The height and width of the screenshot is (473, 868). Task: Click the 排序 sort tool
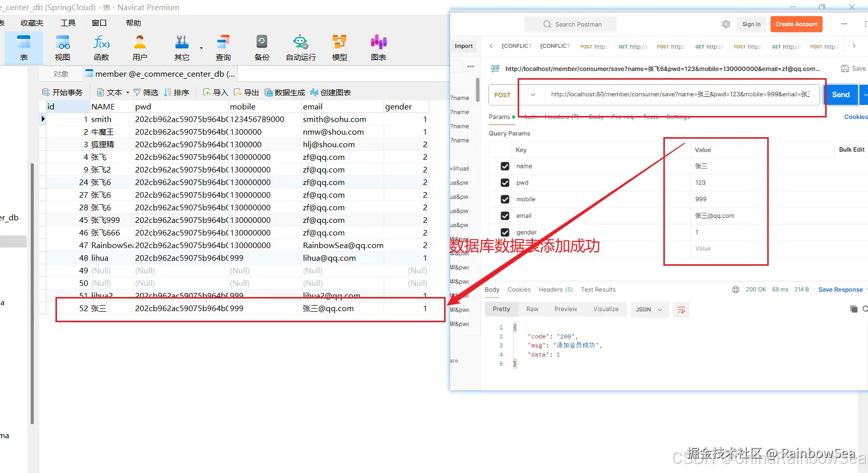(x=176, y=92)
